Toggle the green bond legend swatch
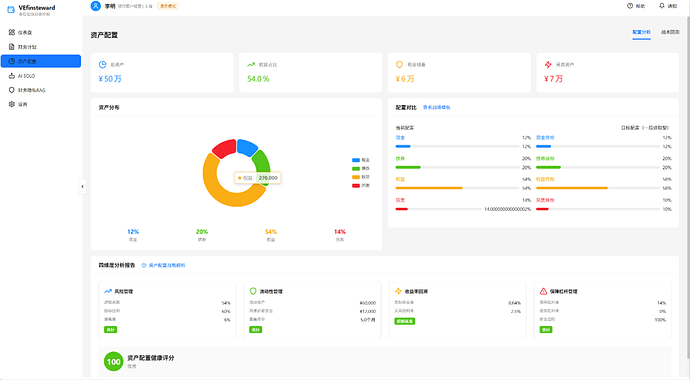The height and width of the screenshot is (380, 690). tap(356, 168)
